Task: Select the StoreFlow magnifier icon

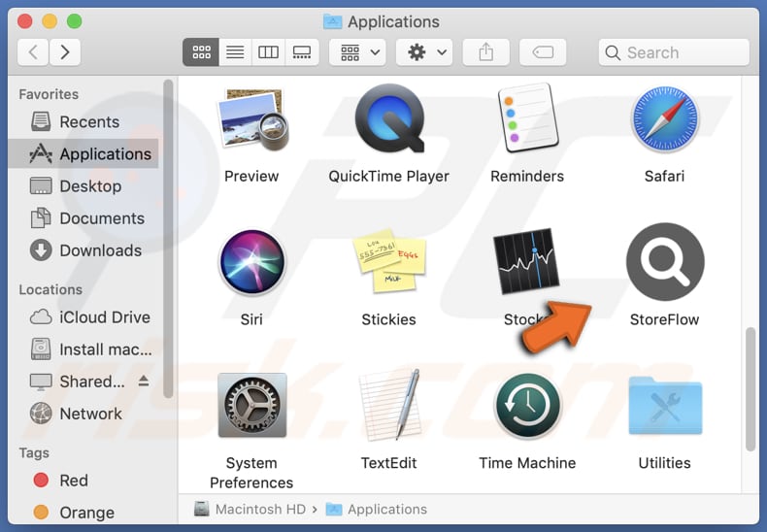Action: (x=665, y=261)
